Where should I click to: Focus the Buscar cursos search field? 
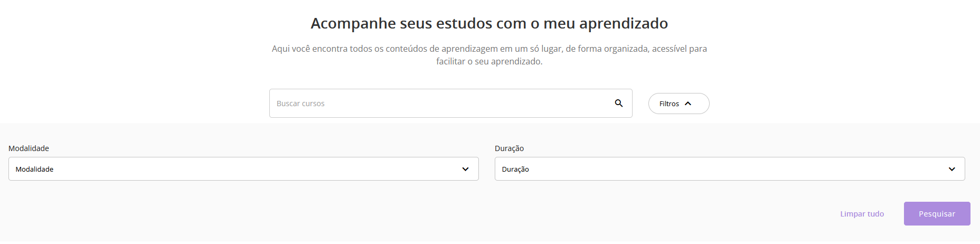(438, 104)
